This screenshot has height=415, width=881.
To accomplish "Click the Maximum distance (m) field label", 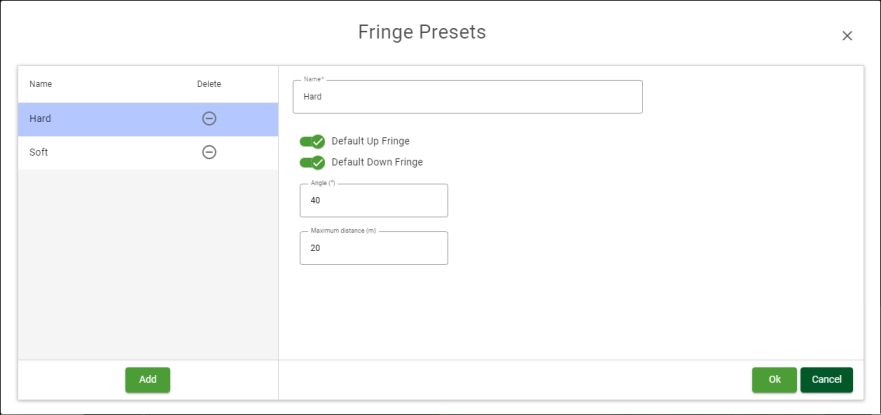I will (343, 231).
